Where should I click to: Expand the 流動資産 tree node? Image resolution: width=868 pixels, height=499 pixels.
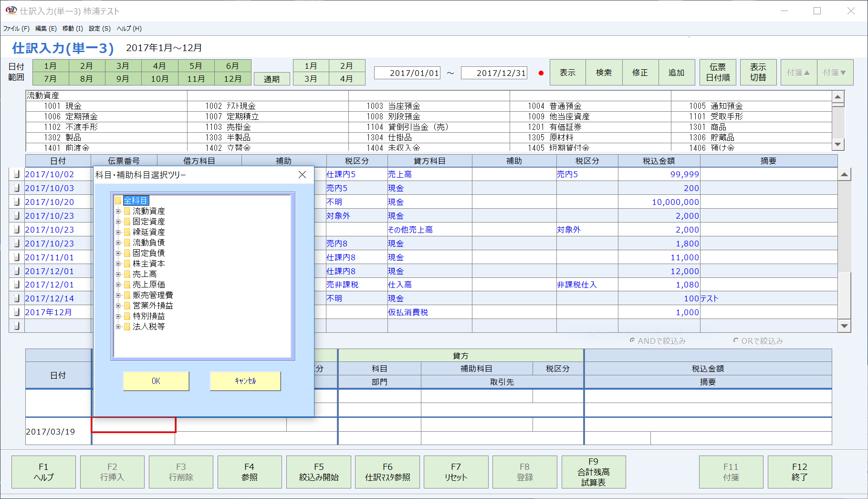(x=119, y=211)
